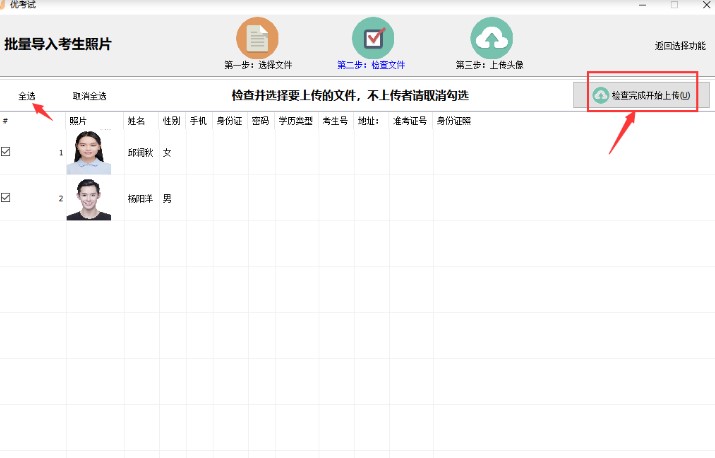This screenshot has width=715, height=458.
Task: Click 检查完成开始上传 upload button
Action: click(x=641, y=95)
